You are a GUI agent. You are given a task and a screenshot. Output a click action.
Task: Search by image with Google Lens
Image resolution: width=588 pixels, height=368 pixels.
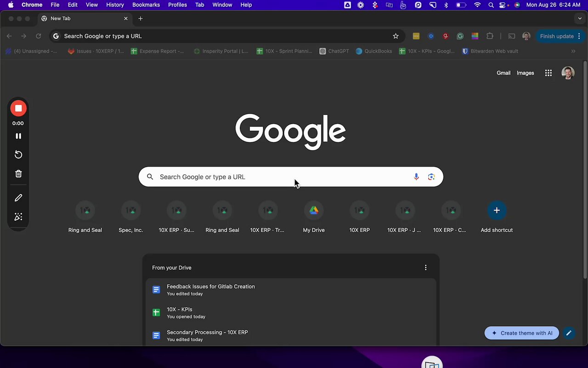tap(431, 177)
